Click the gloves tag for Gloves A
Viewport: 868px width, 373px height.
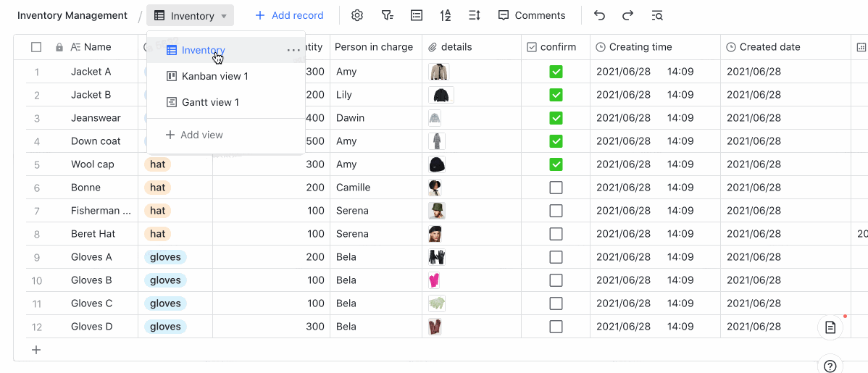click(x=165, y=257)
